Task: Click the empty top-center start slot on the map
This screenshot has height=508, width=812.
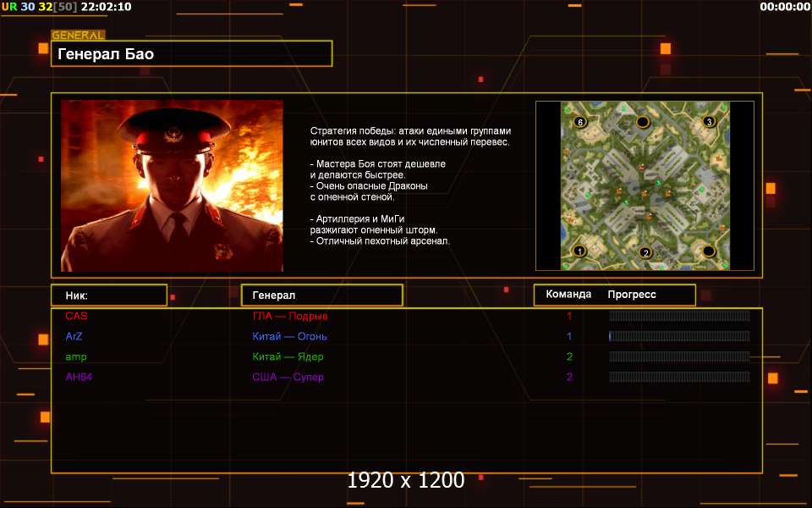Action: tap(643, 122)
